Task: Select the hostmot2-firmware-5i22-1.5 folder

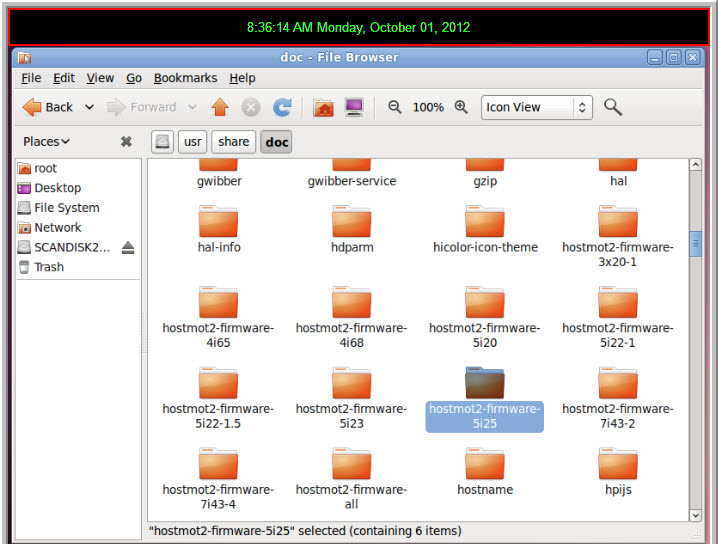Action: 218,398
